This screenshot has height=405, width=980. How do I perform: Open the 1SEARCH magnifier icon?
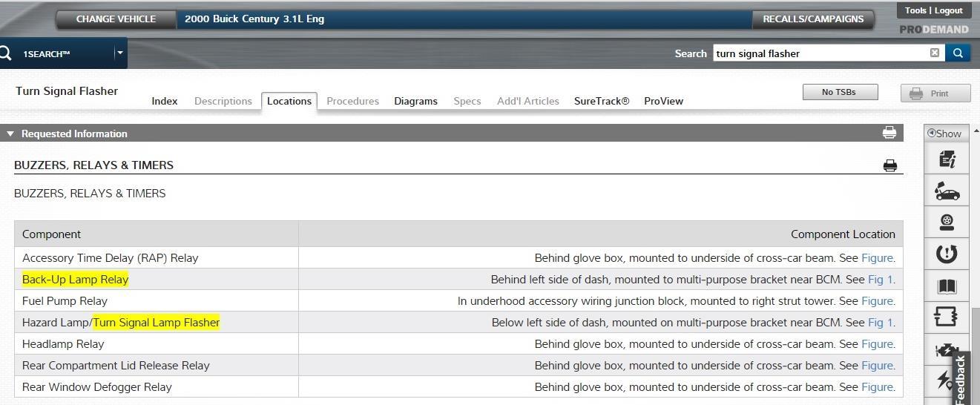[5, 53]
